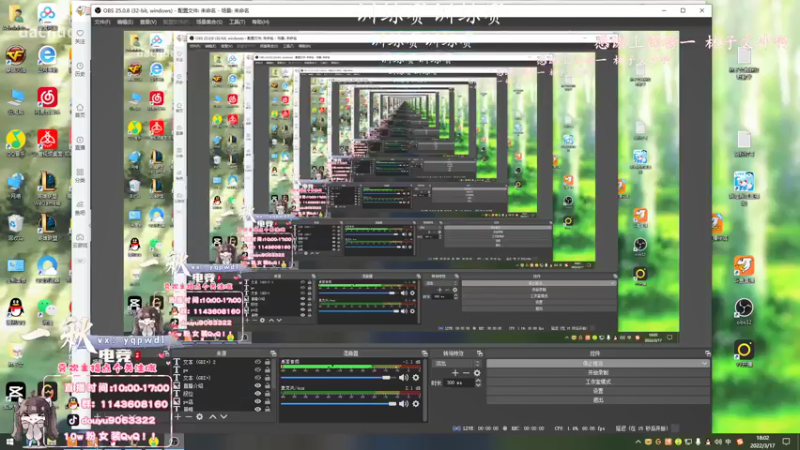Pop out the sources dock panel icon

pos(273,353)
